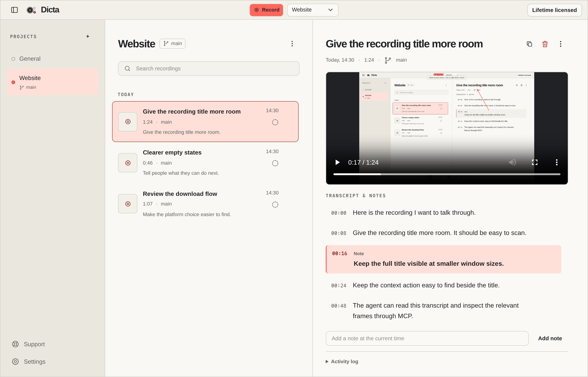Toggle status circle on Give the recording title row
Image resolution: width=588 pixels, height=377 pixels.
275,122
